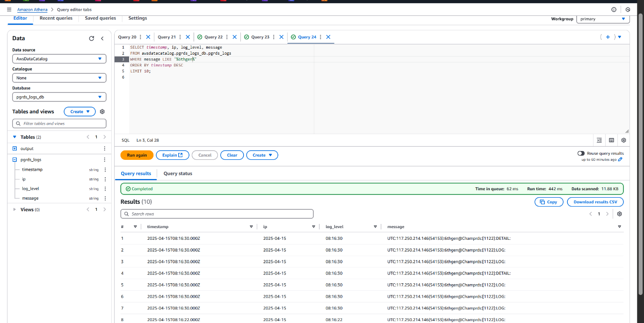
Task: Open the Create dropdown next to Clear
Action: tap(262, 155)
